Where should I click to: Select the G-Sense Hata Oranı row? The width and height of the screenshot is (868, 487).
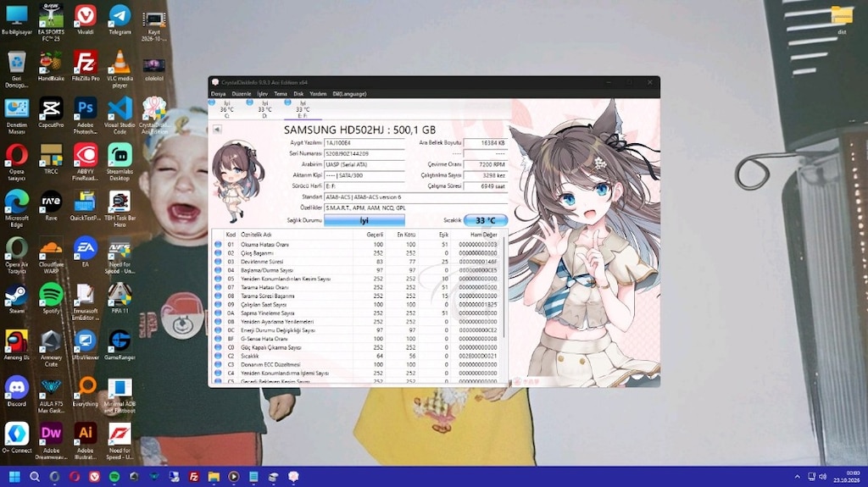click(357, 339)
